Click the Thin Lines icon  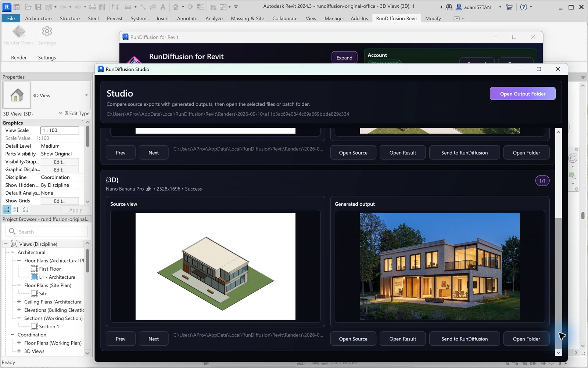pos(200,7)
